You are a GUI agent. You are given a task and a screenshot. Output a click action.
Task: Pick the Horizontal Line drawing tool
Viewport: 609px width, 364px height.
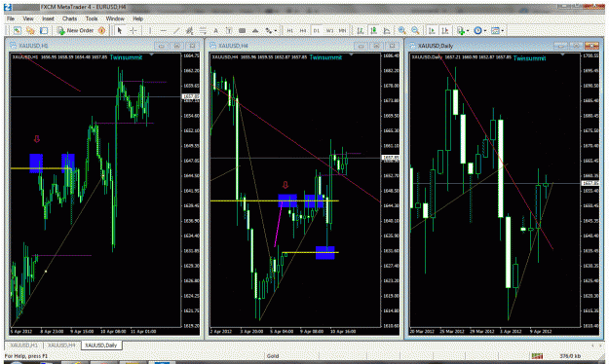(x=163, y=30)
